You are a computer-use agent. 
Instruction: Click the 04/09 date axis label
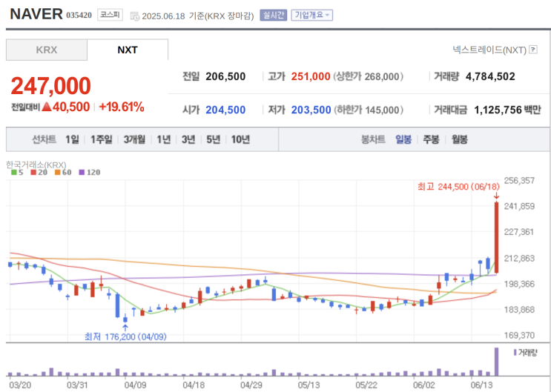click(135, 385)
